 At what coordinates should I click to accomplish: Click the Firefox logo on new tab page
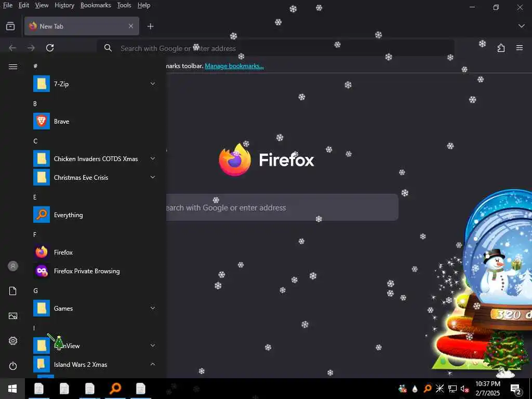[x=235, y=159]
